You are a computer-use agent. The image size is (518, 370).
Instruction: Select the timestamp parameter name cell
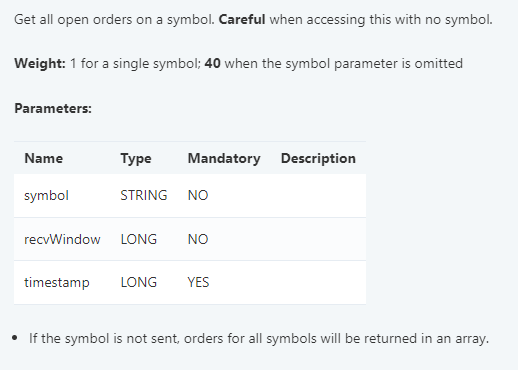click(57, 283)
